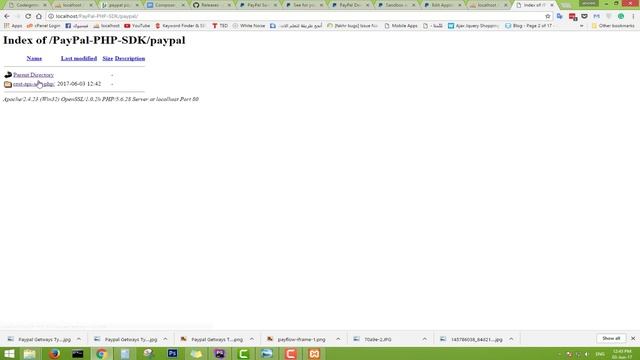Screen dimensions: 640x360
Task: Open the Parent Directory link
Action: coord(33,75)
